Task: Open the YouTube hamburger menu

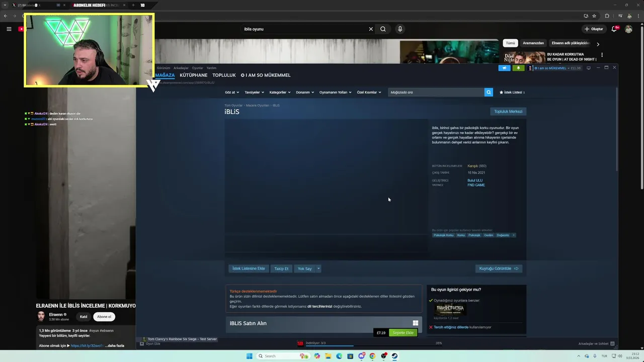Action: click(9, 29)
